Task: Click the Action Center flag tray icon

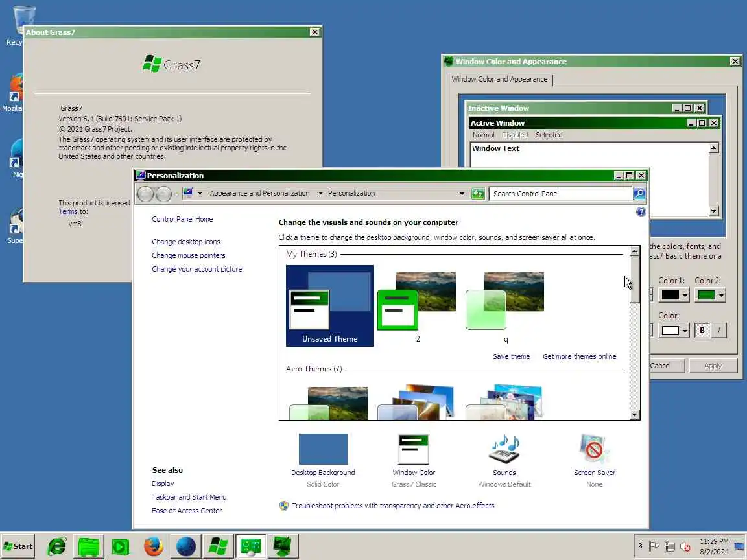Action: (654, 546)
